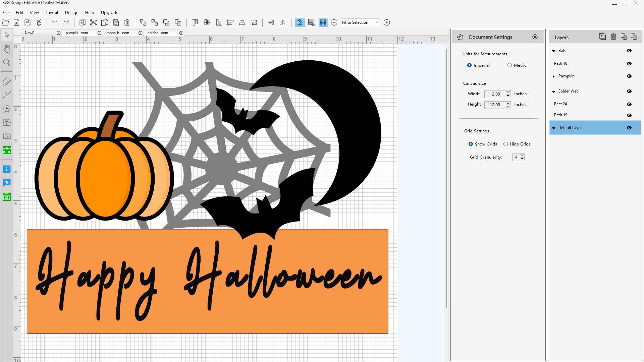The height and width of the screenshot is (362, 644).
Task: Close the Document Settings panel
Action: pyautogui.click(x=535, y=37)
